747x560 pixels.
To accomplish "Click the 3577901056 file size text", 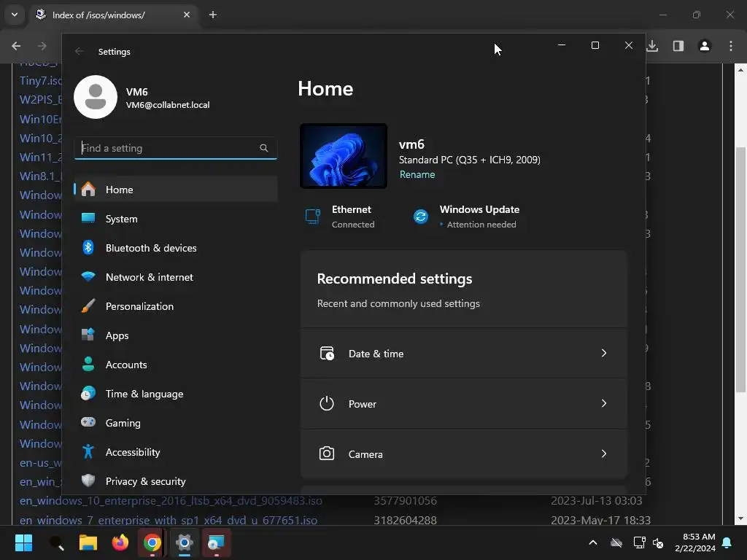I will point(405,501).
